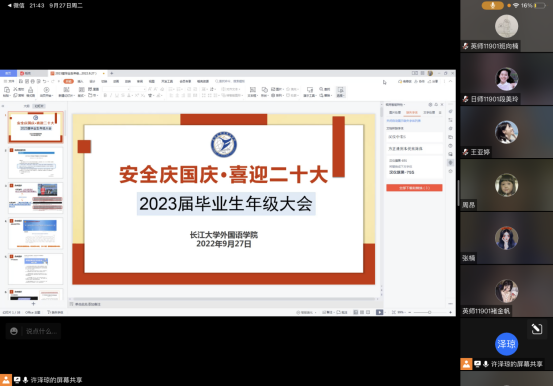Open the font name combo box
Screen dimensions: 553x387
click(116, 89)
